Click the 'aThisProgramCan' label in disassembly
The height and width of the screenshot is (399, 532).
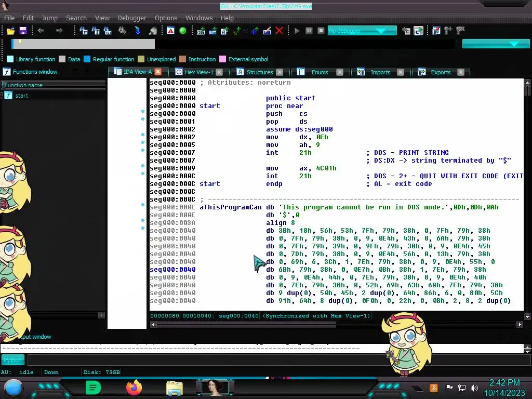tap(230, 207)
